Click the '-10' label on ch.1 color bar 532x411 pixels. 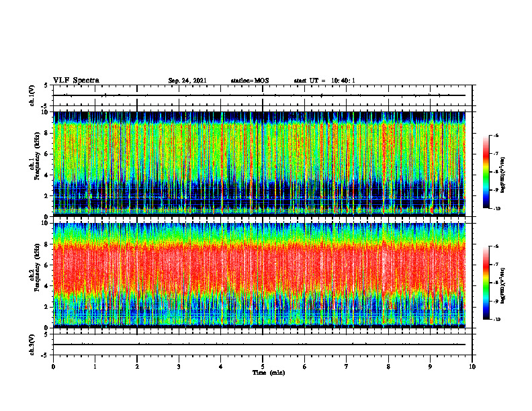pyautogui.click(x=496, y=209)
